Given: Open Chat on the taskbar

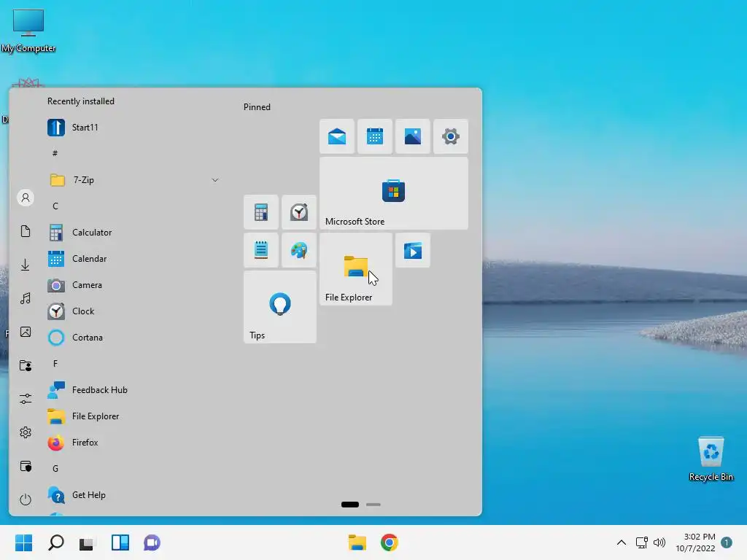Looking at the screenshot, I should tap(152, 542).
